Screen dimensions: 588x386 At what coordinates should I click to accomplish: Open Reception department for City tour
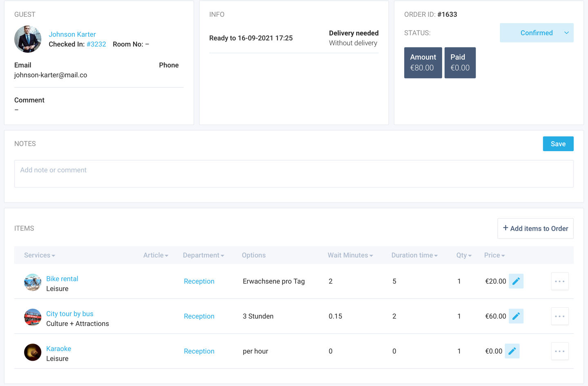coord(199,316)
